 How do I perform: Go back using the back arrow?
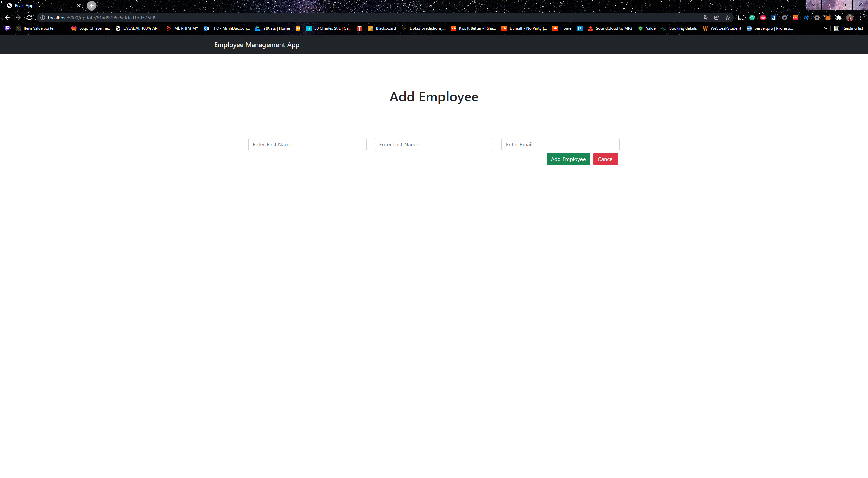tap(7, 18)
